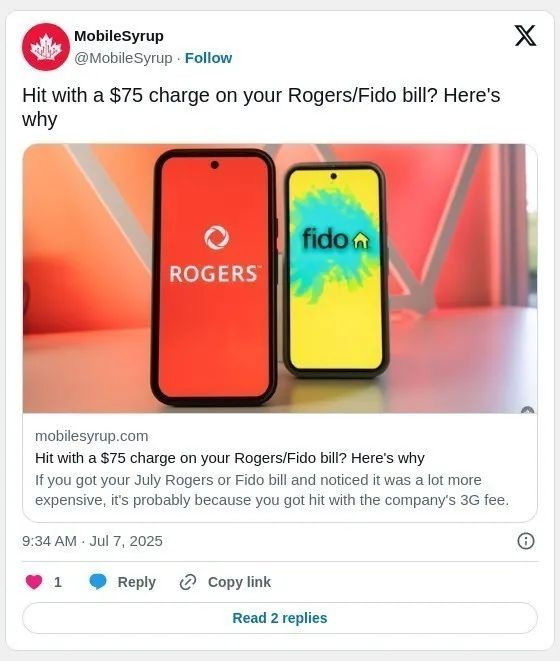560x661 pixels.
Task: Open the Rogers and Fido phones image
Action: point(280,279)
